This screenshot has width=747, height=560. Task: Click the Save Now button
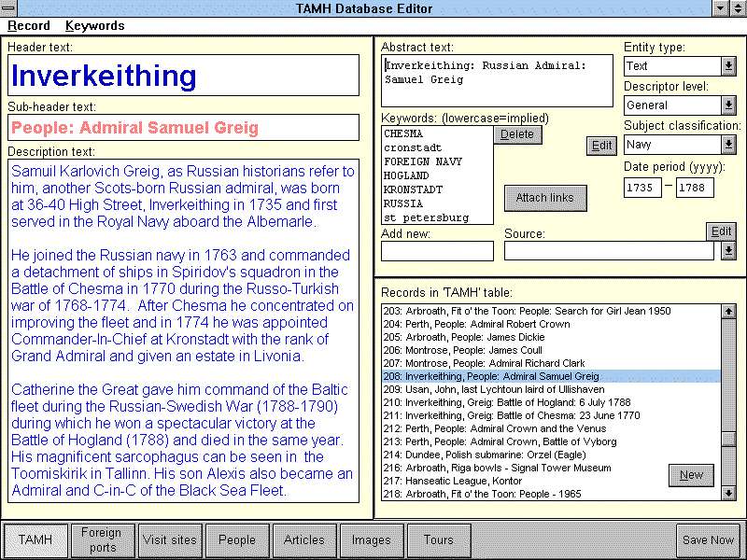[708, 540]
